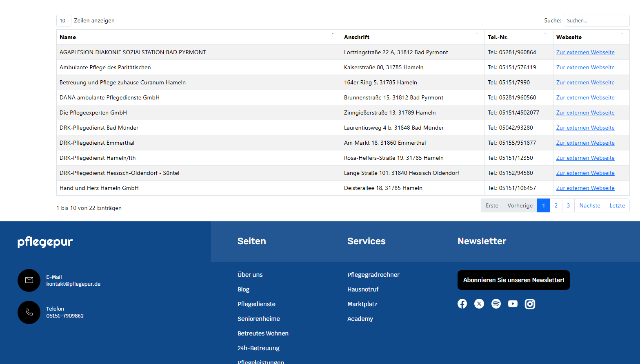
Task: Open the Facebook social icon
Action: point(462,304)
